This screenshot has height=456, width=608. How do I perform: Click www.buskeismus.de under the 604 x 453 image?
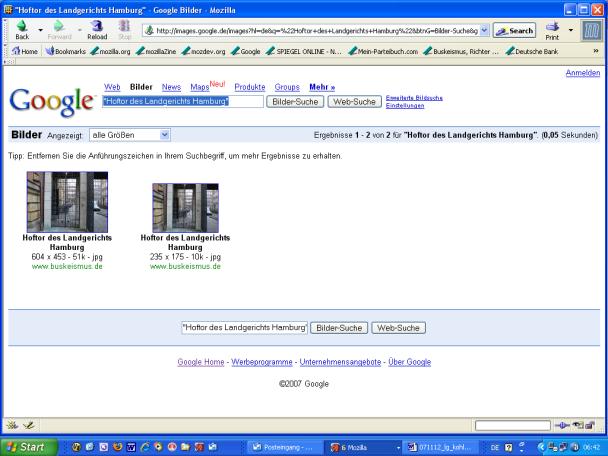(x=67, y=266)
